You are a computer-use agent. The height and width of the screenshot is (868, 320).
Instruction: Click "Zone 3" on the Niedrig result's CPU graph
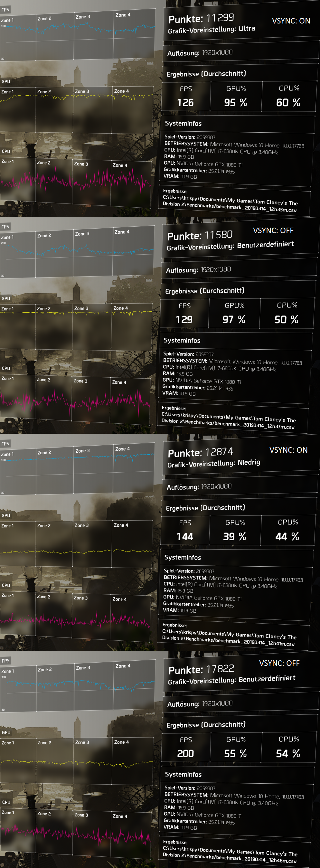(81, 598)
